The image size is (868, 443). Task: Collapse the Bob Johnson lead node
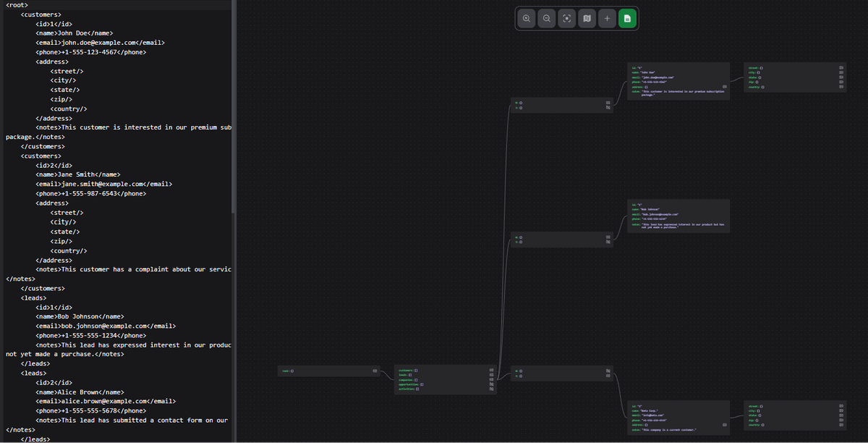(678, 217)
